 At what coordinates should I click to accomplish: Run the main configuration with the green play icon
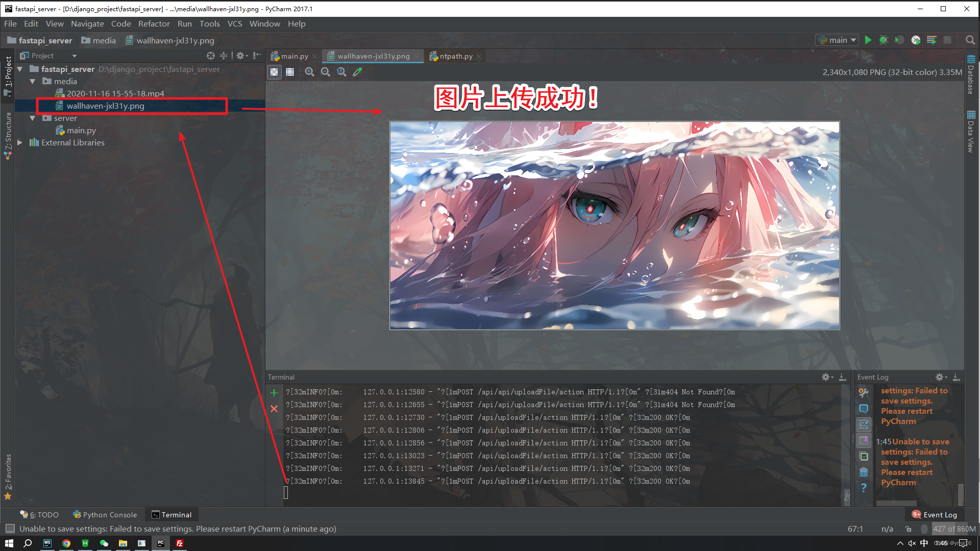[x=869, y=40]
